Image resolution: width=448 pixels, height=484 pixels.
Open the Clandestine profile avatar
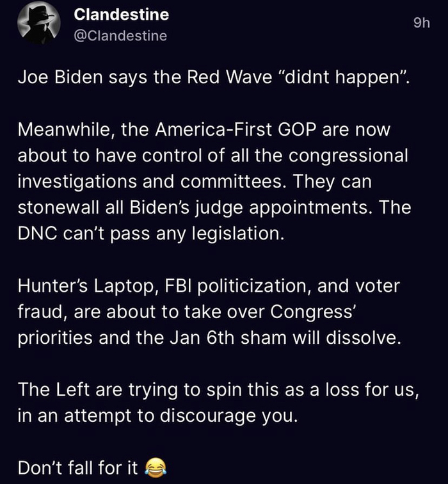pyautogui.click(x=39, y=25)
